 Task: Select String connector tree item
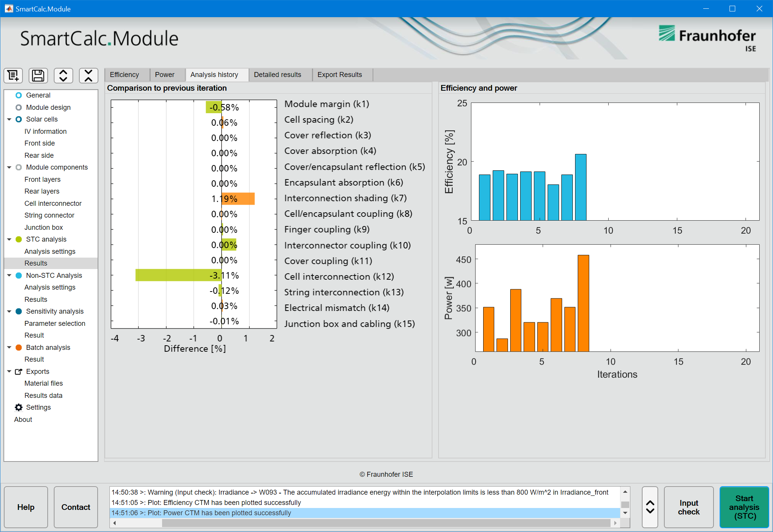click(49, 215)
